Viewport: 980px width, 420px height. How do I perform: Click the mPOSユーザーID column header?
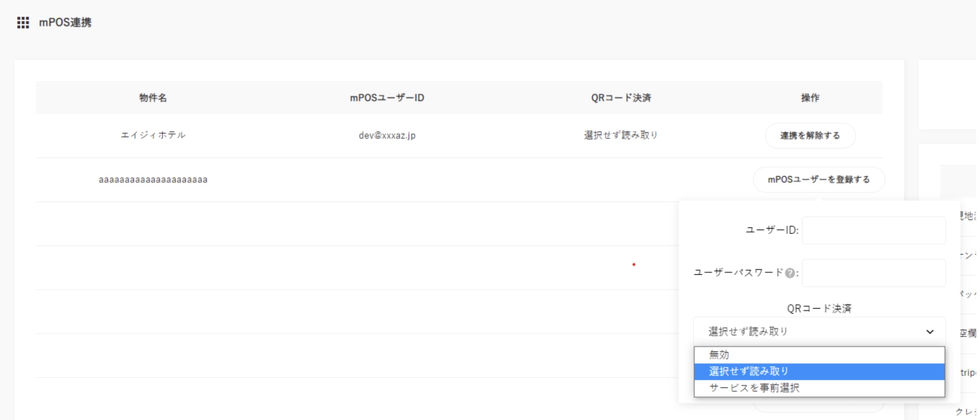pos(387,98)
